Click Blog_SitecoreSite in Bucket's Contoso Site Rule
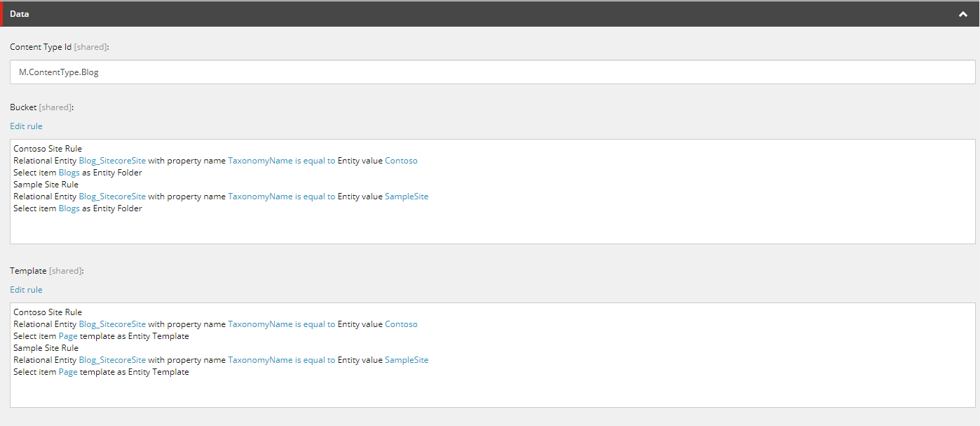Viewport: 980px width, 426px height. click(x=112, y=161)
